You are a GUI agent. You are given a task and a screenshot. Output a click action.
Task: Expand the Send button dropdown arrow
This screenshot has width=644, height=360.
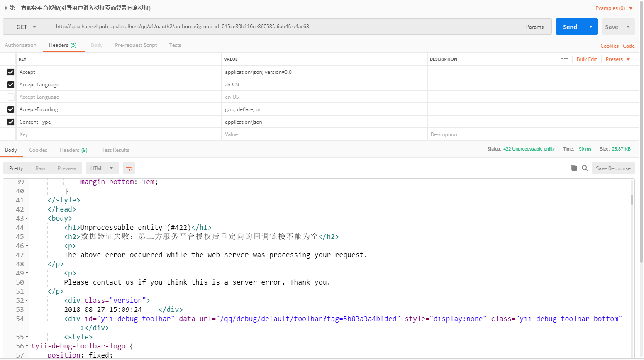(591, 27)
